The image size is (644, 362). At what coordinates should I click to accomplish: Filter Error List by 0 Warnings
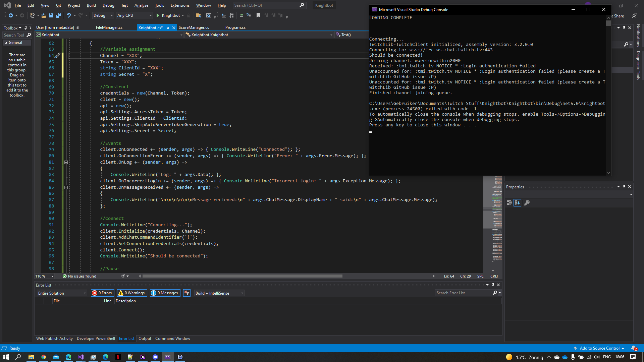[x=132, y=293]
